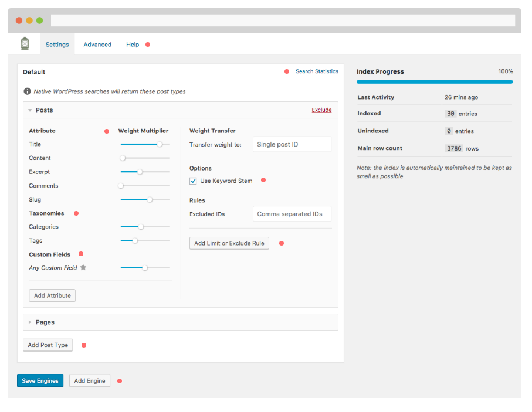
Task: Click the red hotspot beside Add Engine
Action: [x=120, y=381]
